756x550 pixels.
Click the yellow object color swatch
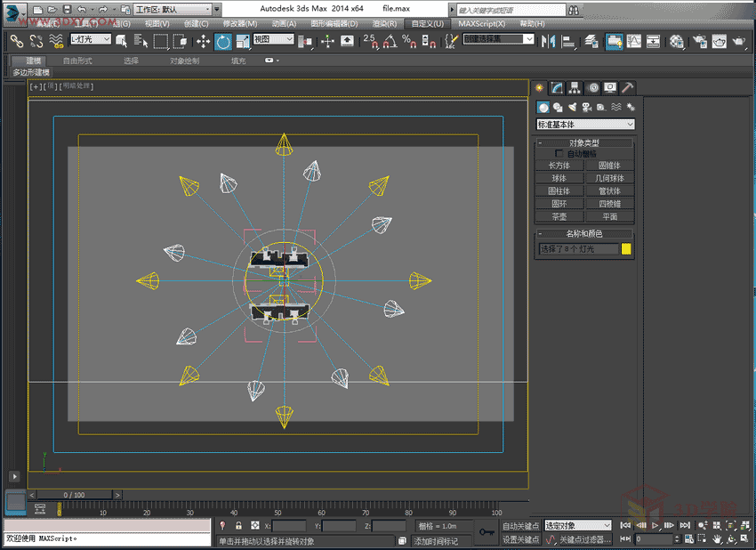tap(626, 249)
